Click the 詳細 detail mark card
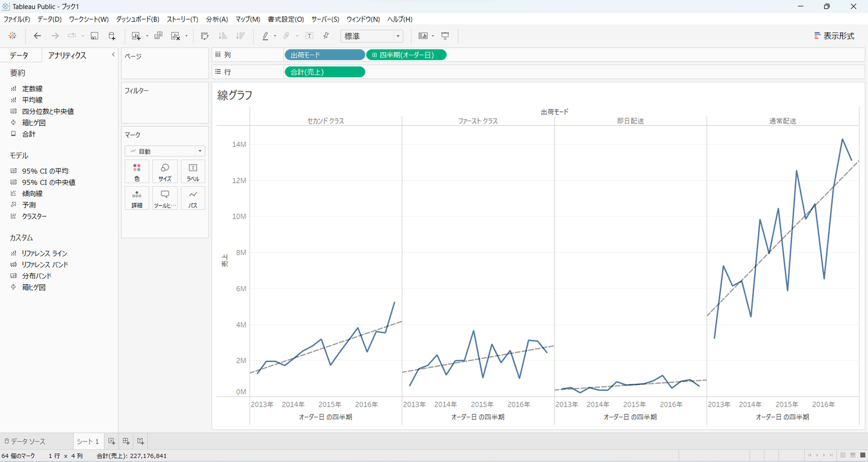Image resolution: width=868 pixels, height=462 pixels. click(137, 198)
